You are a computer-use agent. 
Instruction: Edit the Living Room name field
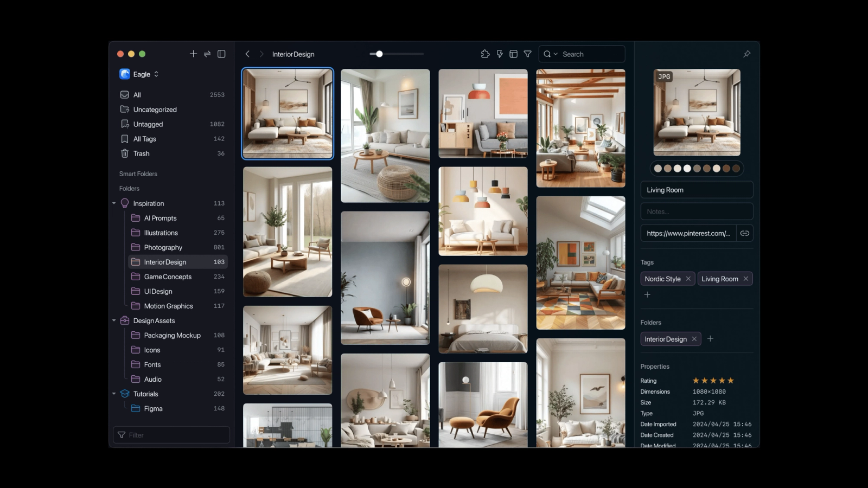click(697, 190)
